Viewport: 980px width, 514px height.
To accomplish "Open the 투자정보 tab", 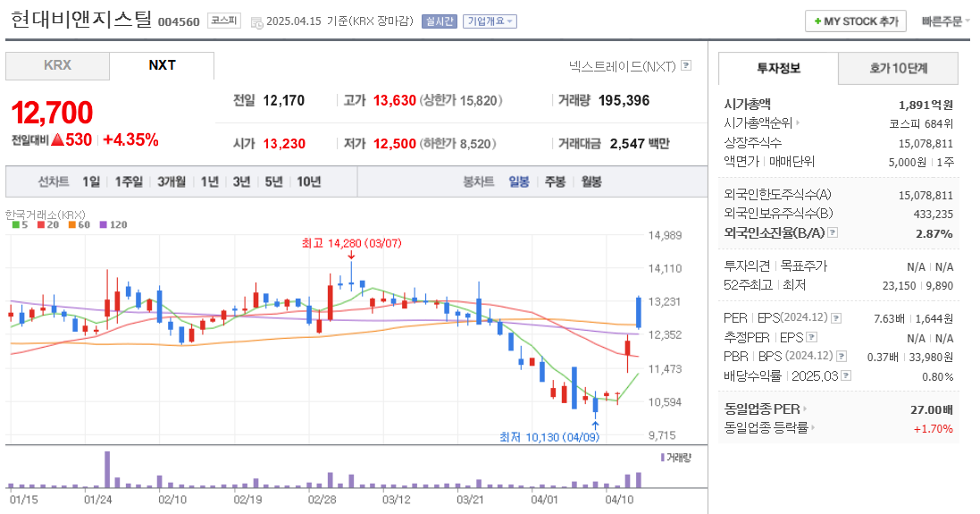I will [x=778, y=68].
